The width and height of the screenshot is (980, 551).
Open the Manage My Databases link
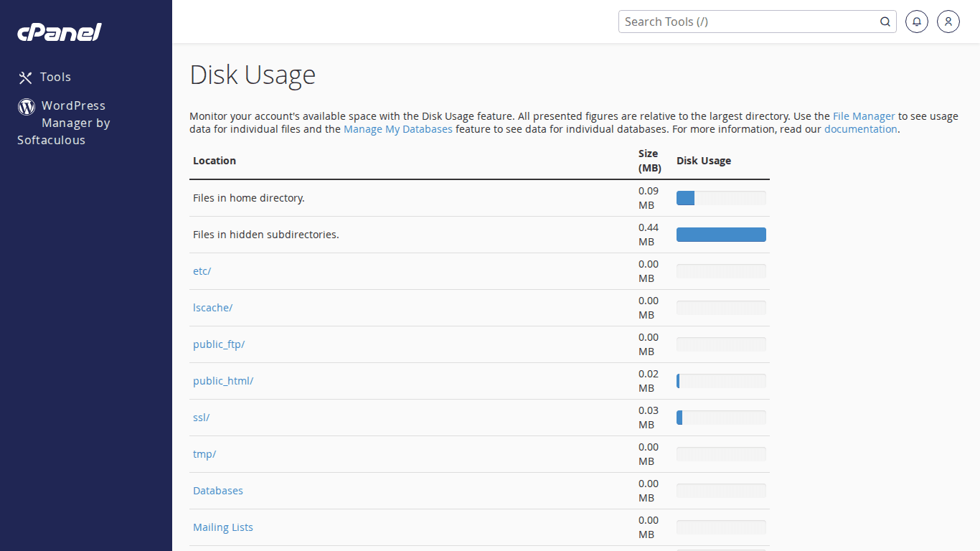397,129
